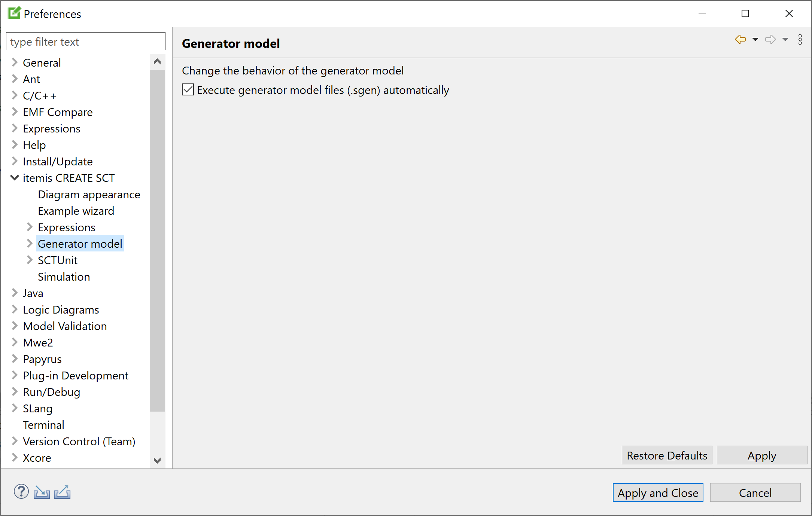Open the back history dropdown arrow
812x516 pixels.
click(755, 39)
